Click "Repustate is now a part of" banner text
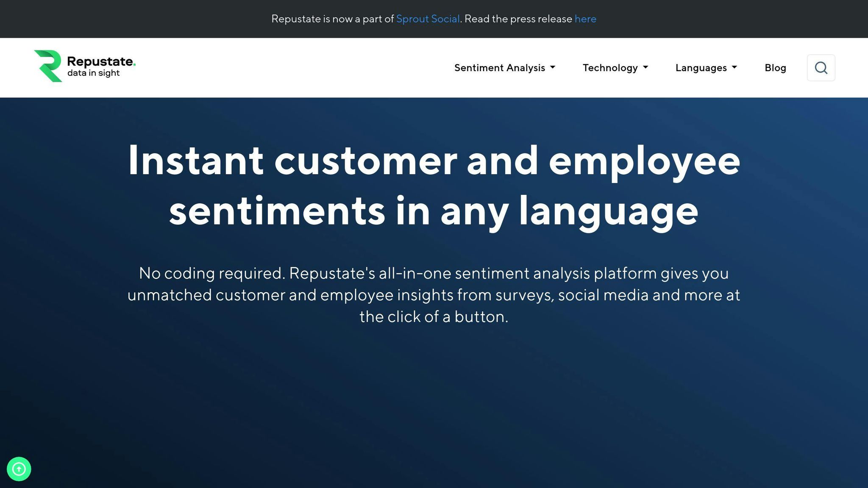Image resolution: width=868 pixels, height=488 pixels. [332, 19]
